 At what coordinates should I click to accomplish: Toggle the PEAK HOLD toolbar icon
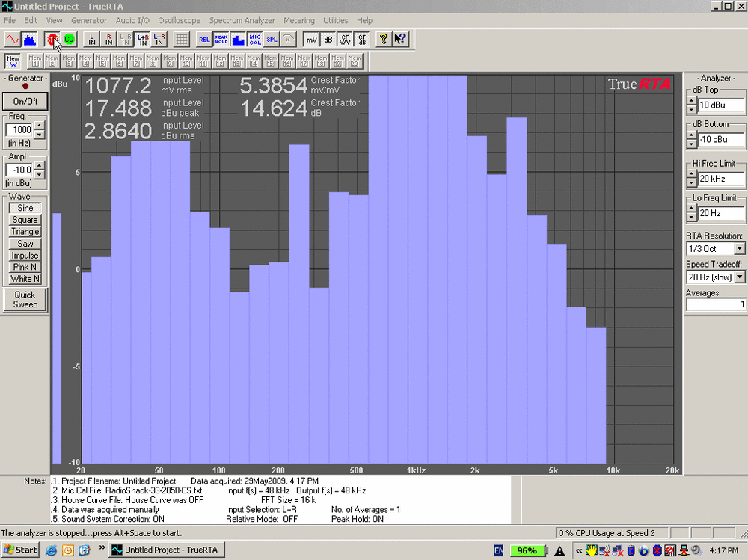tap(221, 40)
